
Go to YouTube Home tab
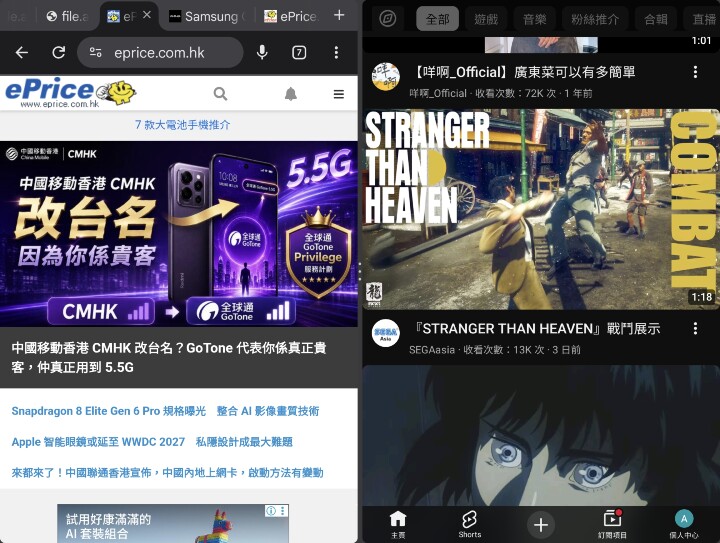[x=398, y=525]
